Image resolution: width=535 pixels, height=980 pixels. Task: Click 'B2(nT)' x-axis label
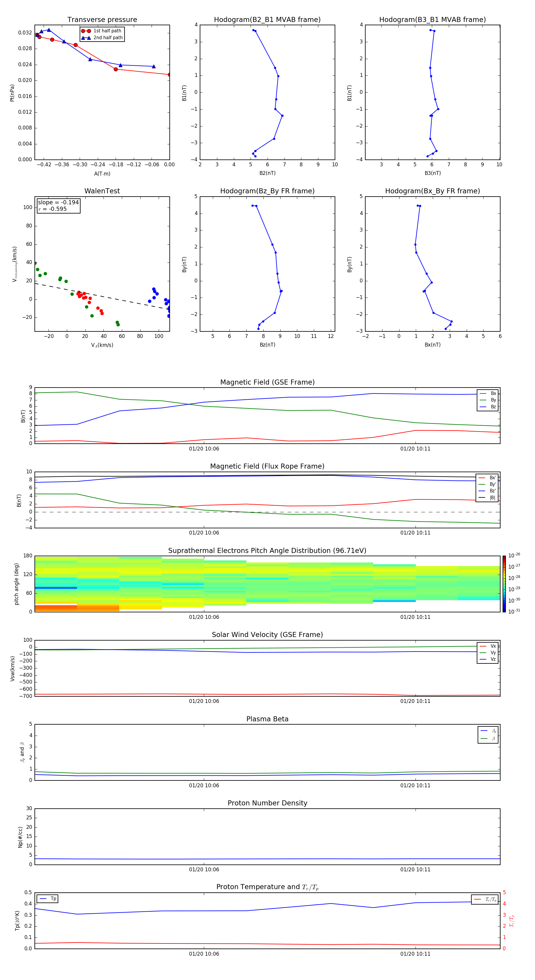(267, 173)
